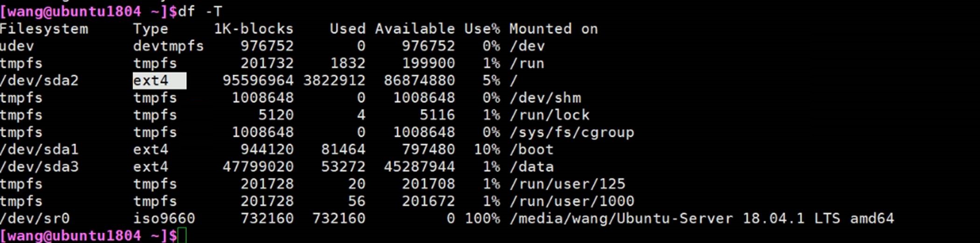
Task: Click the '/run/user/1000' mount point
Action: (572, 201)
